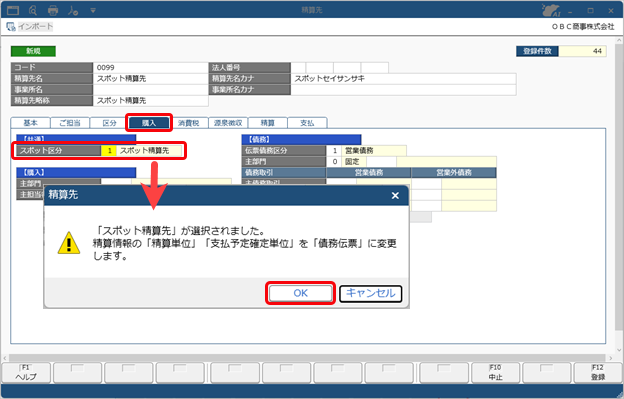Click the horizontal scrollbar right arrow
The image size is (624, 399).
[x=610, y=358]
